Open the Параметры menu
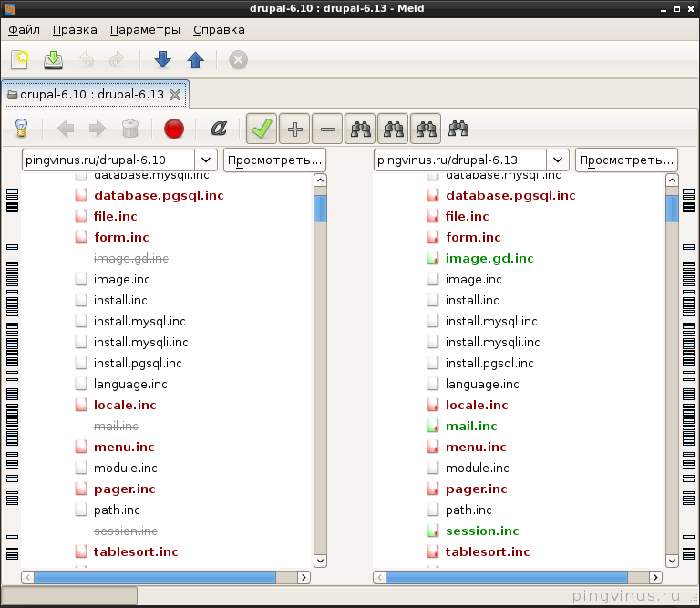Viewport: 700px width, 608px height. click(145, 30)
